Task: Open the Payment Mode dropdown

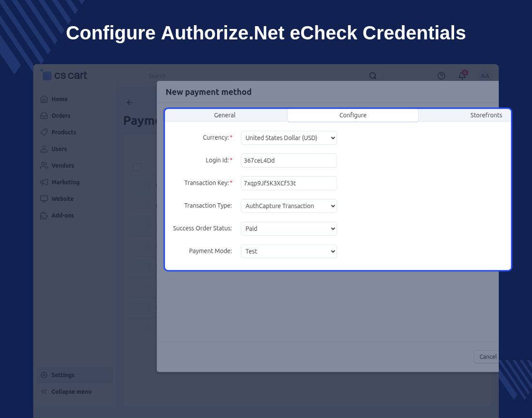Action: click(289, 251)
